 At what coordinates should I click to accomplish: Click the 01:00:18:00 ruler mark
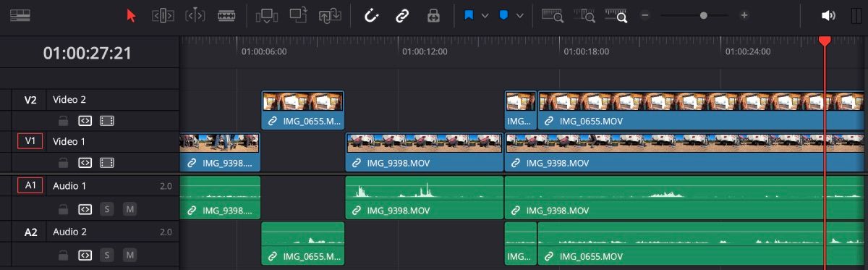(587, 51)
